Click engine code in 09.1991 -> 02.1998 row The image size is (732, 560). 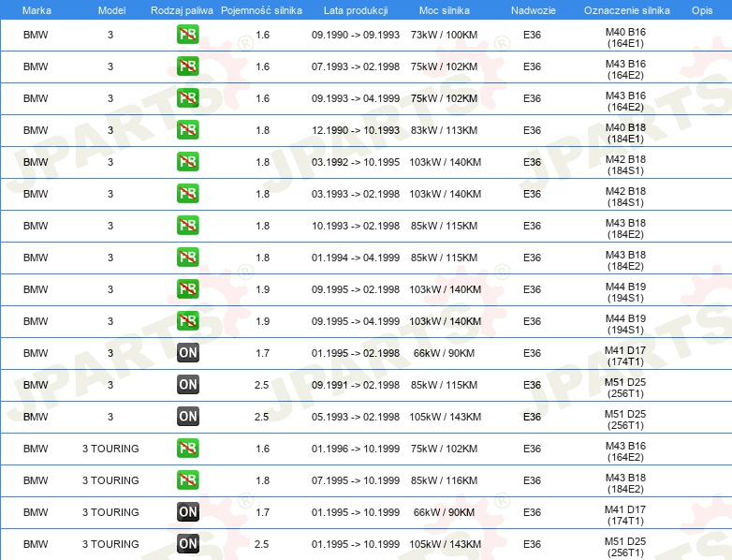click(x=625, y=388)
